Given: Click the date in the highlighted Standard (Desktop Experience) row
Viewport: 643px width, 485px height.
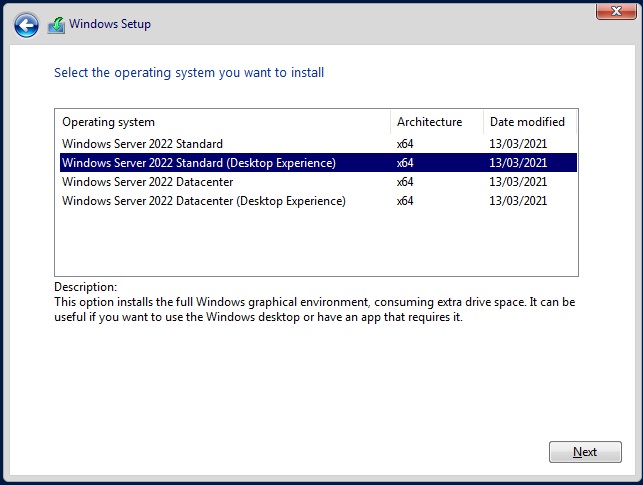Looking at the screenshot, I should pos(518,163).
